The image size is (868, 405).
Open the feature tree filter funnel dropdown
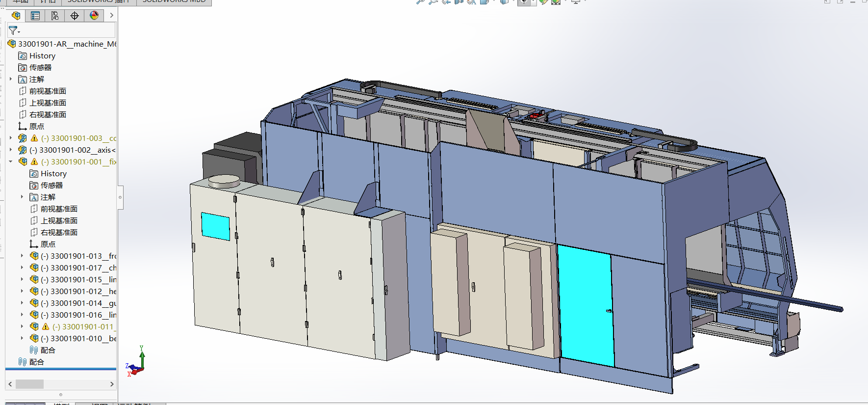click(14, 30)
